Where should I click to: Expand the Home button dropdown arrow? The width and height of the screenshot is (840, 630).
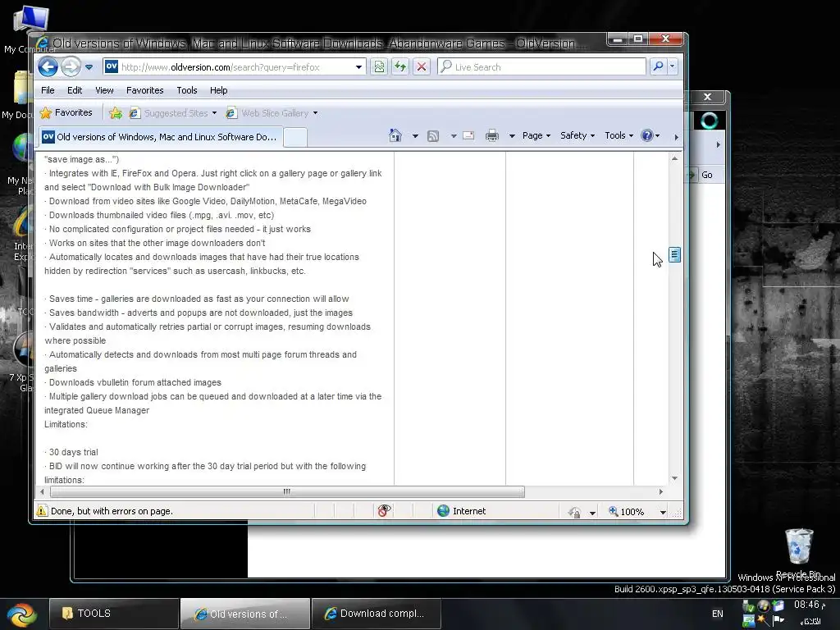click(415, 136)
